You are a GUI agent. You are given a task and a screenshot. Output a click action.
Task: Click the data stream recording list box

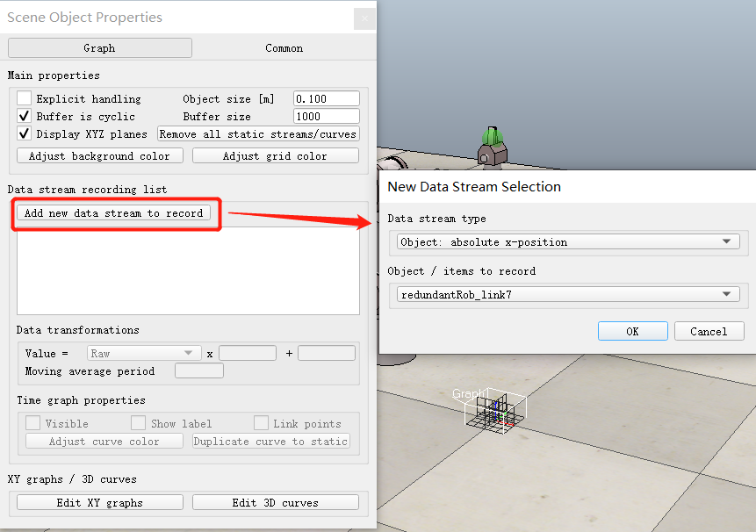188,270
